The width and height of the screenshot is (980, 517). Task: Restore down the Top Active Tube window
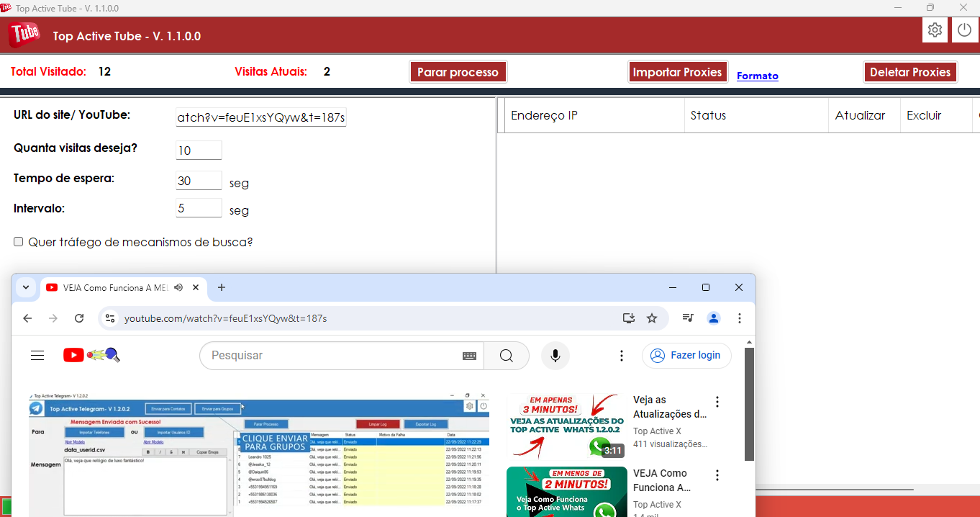[x=930, y=8]
